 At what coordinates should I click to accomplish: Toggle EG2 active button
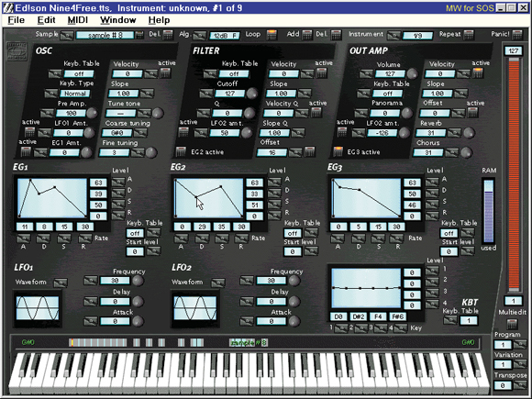click(181, 151)
